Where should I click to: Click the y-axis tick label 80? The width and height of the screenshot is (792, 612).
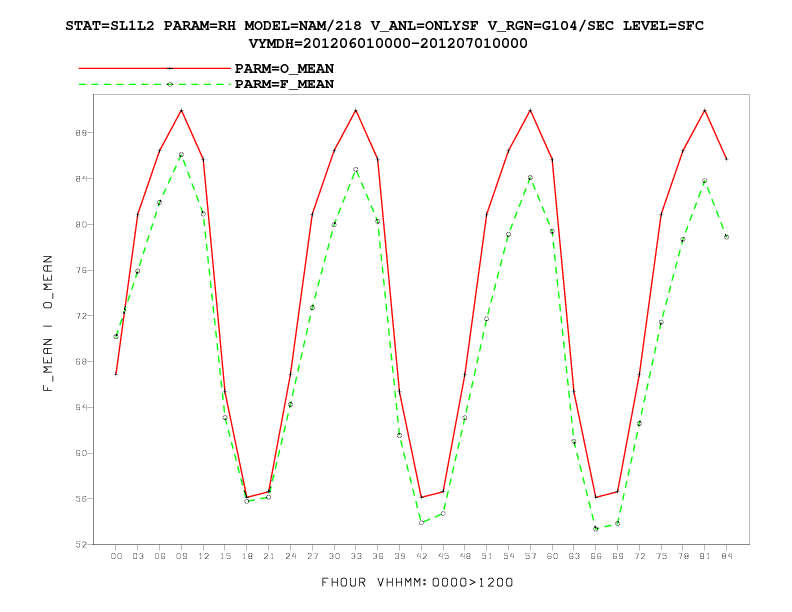(x=81, y=224)
